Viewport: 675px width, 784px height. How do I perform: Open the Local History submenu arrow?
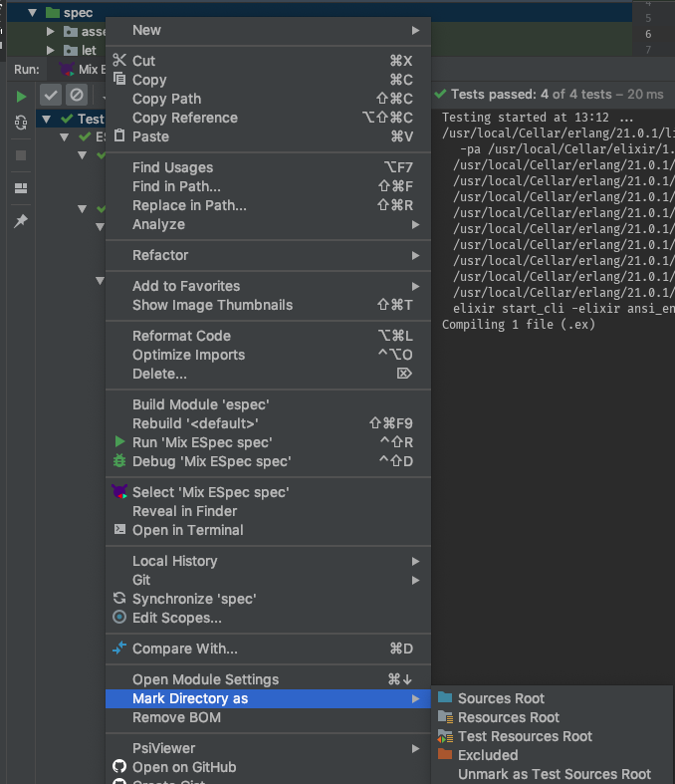pos(415,562)
